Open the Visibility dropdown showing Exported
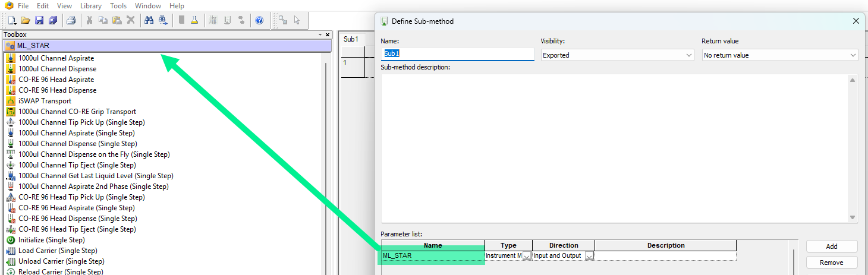Viewport: 868px width, 275px height. tap(617, 55)
